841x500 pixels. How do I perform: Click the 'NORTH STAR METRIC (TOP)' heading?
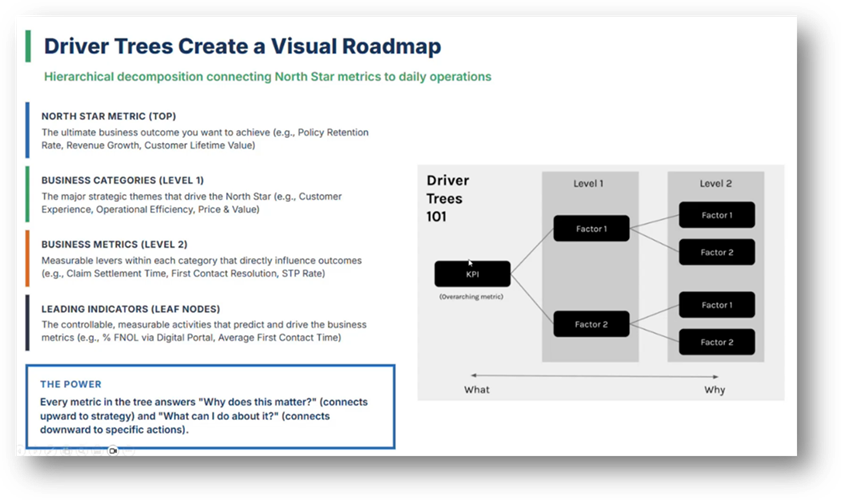pos(109,116)
